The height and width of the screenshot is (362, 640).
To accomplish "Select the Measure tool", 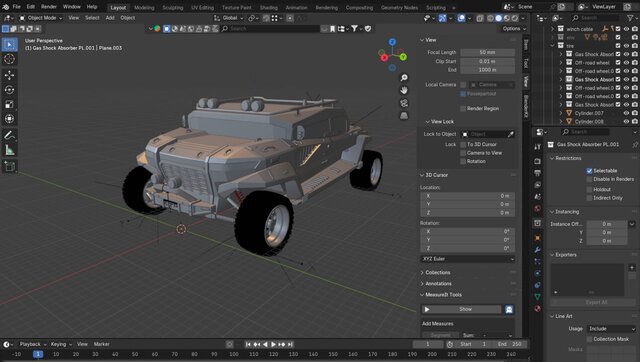I will coord(9,150).
